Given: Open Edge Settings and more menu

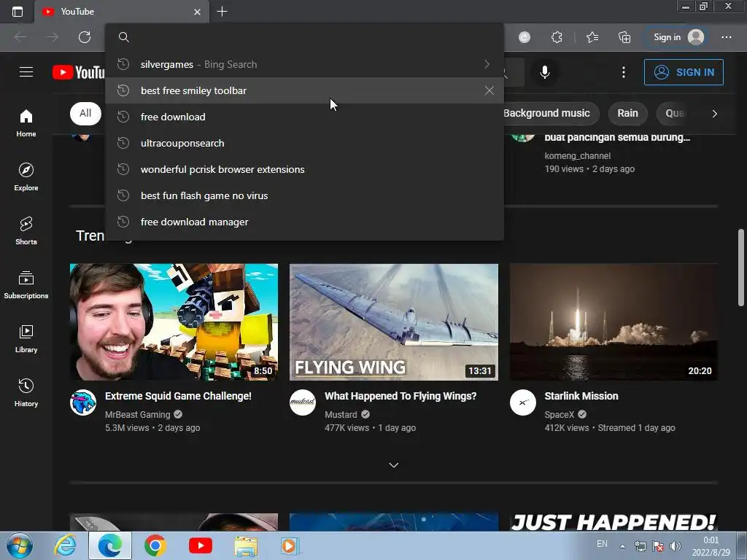Looking at the screenshot, I should [x=726, y=37].
